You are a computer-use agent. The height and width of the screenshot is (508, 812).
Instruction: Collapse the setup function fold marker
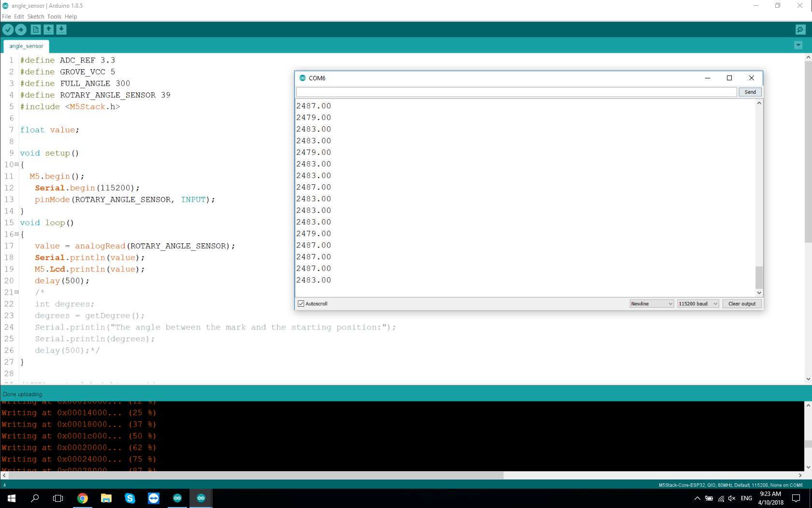(x=16, y=164)
